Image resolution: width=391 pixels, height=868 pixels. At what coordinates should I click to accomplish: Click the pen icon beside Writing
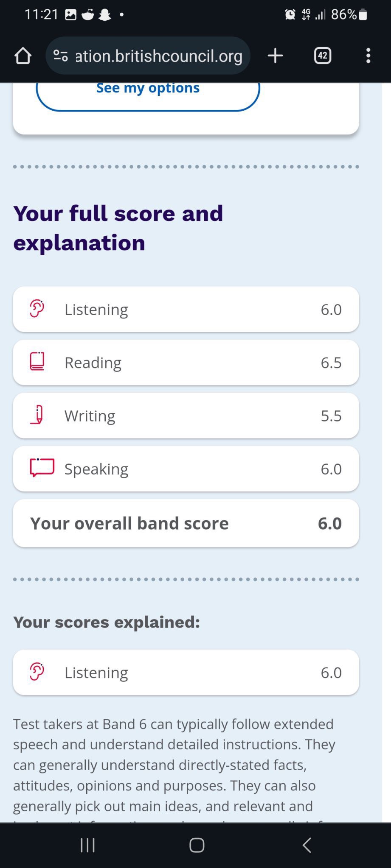[x=38, y=415]
